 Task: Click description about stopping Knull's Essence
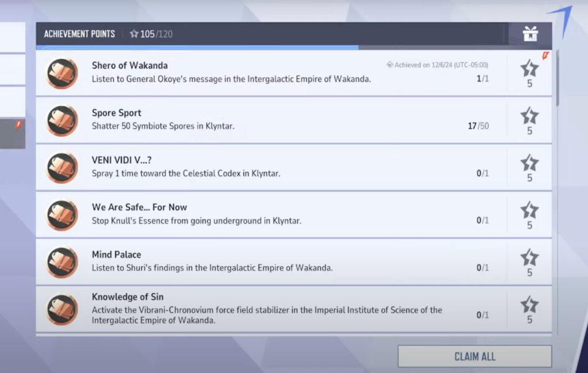coord(196,221)
